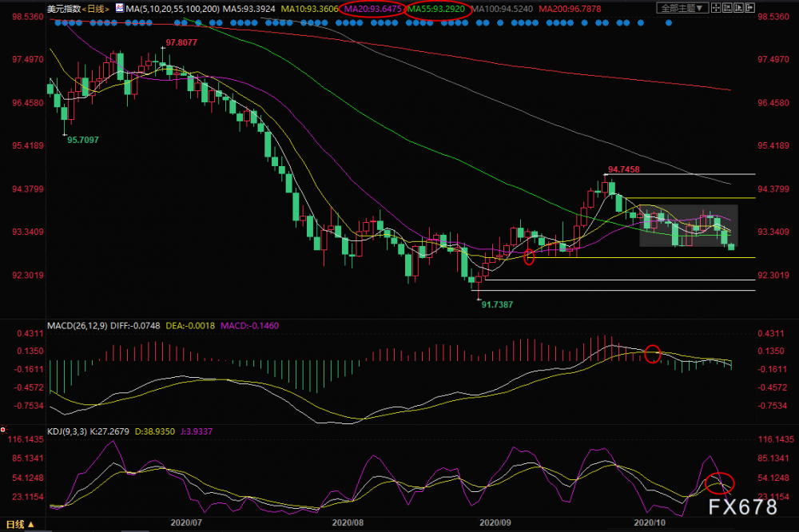Click the K:27.2679 value
The height and width of the screenshot is (532, 799).
pyautogui.click(x=109, y=431)
